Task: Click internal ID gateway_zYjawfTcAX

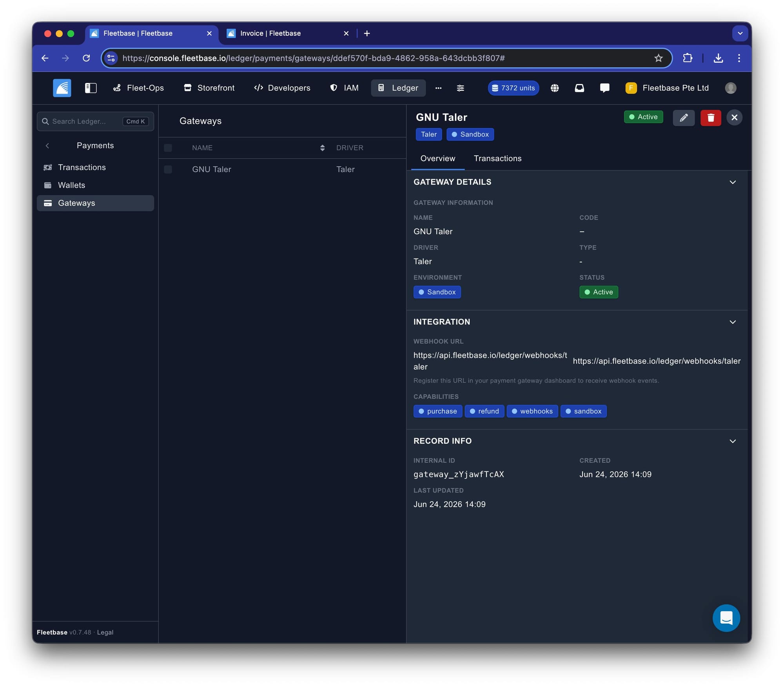Action: tap(459, 474)
